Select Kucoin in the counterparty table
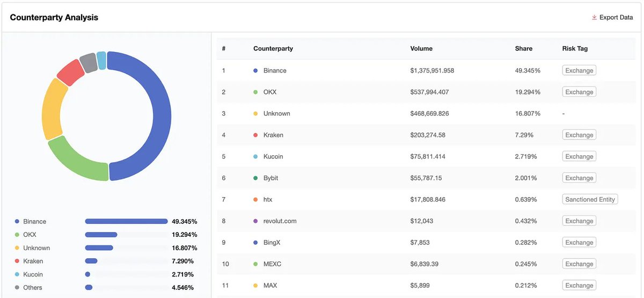 [x=273, y=156]
